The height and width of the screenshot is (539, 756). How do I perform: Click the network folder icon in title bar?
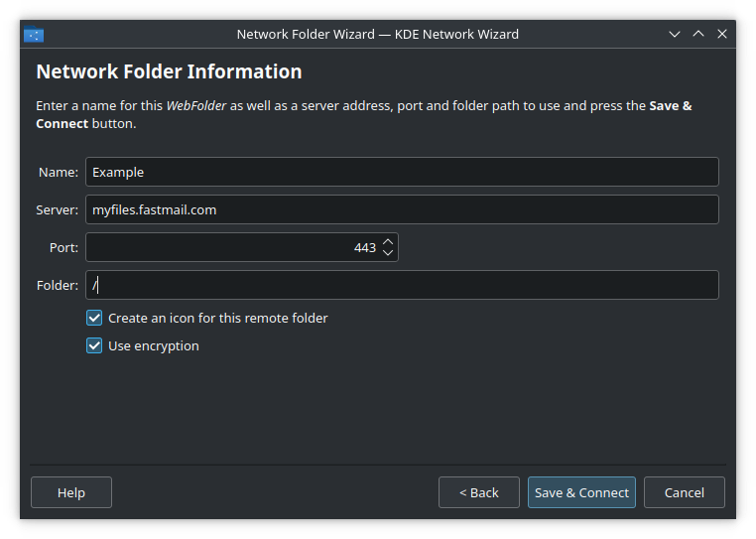click(x=34, y=35)
